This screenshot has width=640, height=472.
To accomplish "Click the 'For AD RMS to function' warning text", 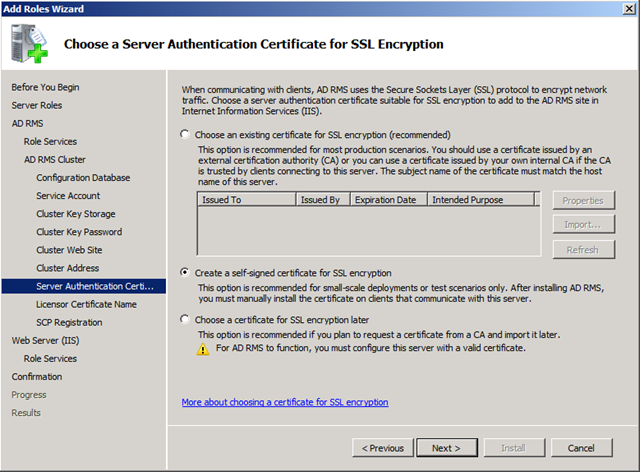I will click(371, 348).
